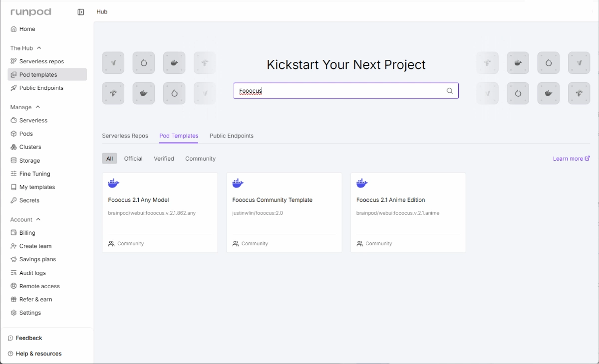
Task: Open Secrets via the key icon
Action: [14, 200]
